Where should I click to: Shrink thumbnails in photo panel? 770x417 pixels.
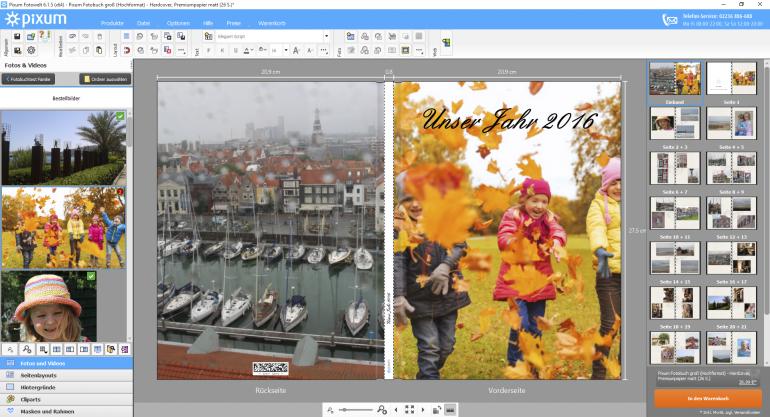click(x=10, y=349)
